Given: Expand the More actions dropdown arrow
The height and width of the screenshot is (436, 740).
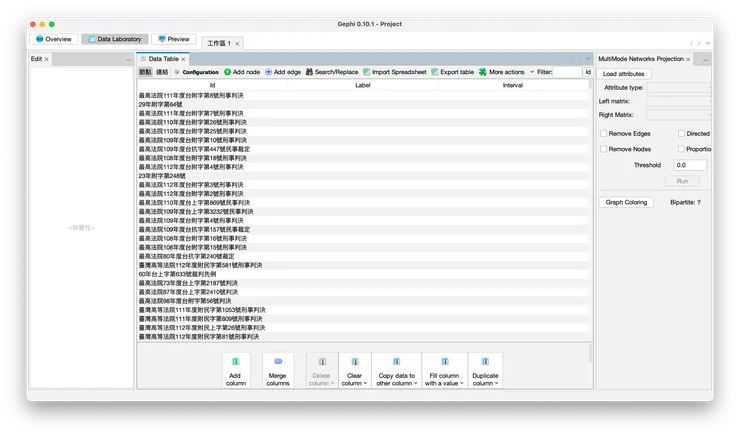Looking at the screenshot, I should click(532, 72).
